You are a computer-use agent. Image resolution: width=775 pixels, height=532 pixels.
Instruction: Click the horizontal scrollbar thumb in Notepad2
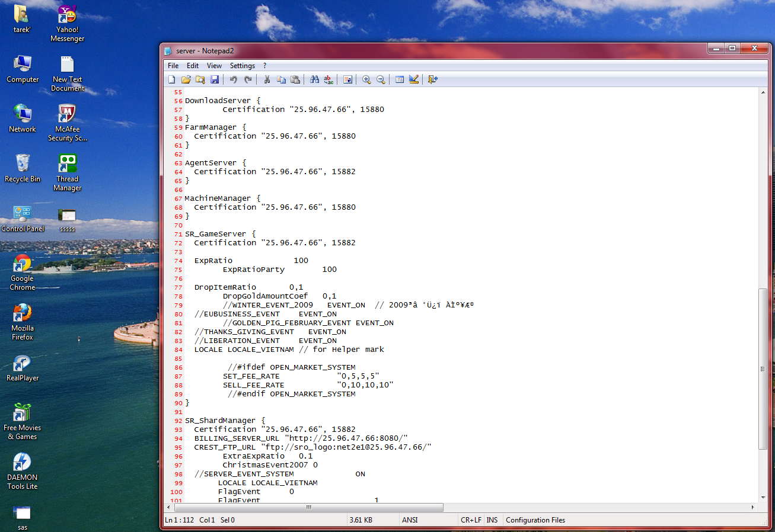click(309, 508)
